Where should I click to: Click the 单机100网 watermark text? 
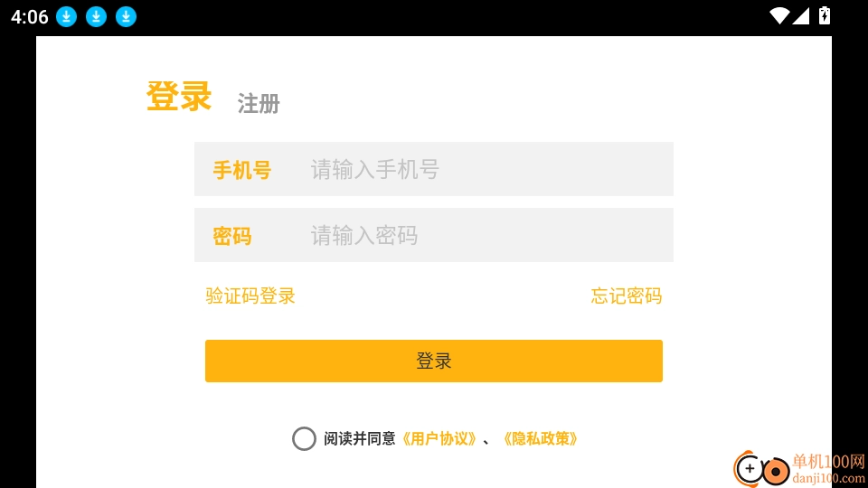[828, 462]
